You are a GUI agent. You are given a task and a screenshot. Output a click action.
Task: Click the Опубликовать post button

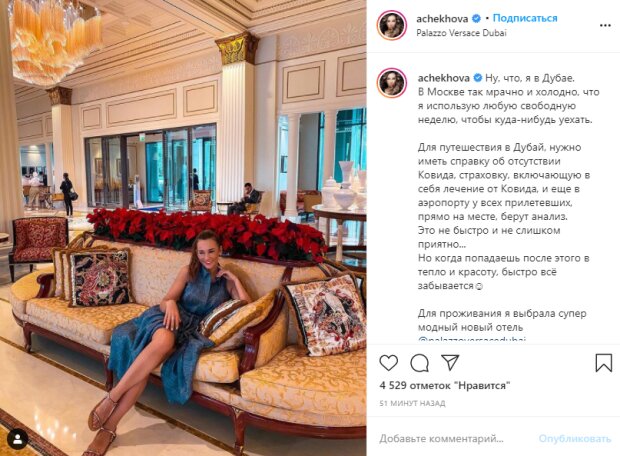tap(575, 439)
